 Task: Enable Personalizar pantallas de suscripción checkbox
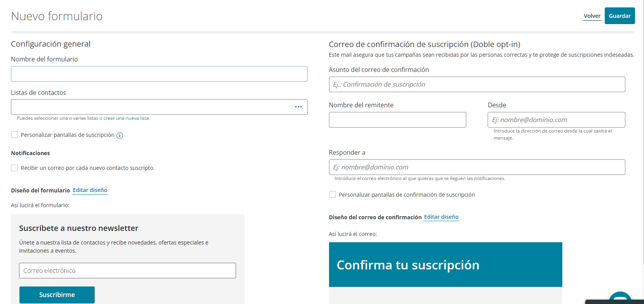click(14, 135)
